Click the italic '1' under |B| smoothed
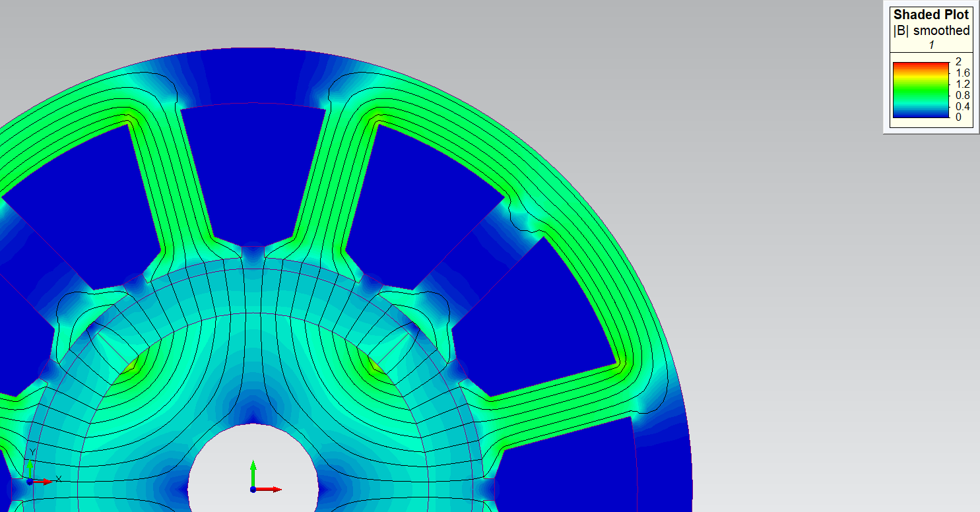This screenshot has height=512, width=980. [x=931, y=45]
